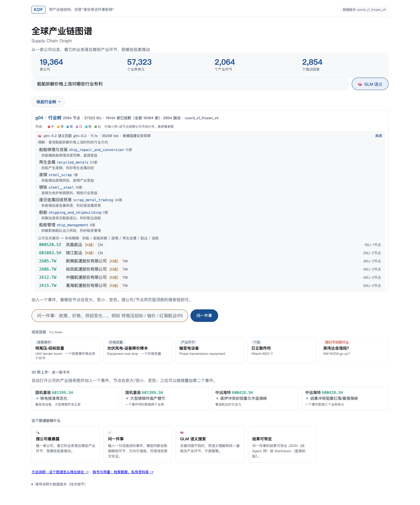Click the 数据版本 coord_v1_frozen_v4 badge
This screenshot has height=505, width=420.
coord(364,10)
